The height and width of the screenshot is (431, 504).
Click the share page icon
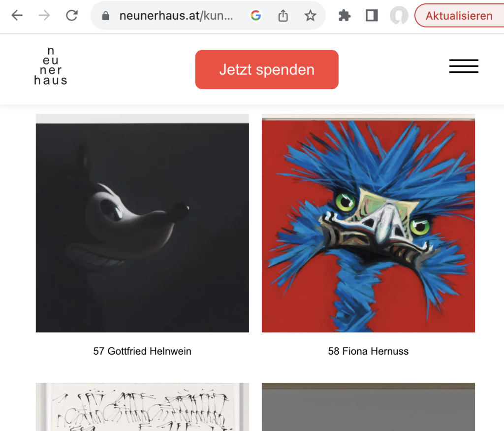(283, 15)
